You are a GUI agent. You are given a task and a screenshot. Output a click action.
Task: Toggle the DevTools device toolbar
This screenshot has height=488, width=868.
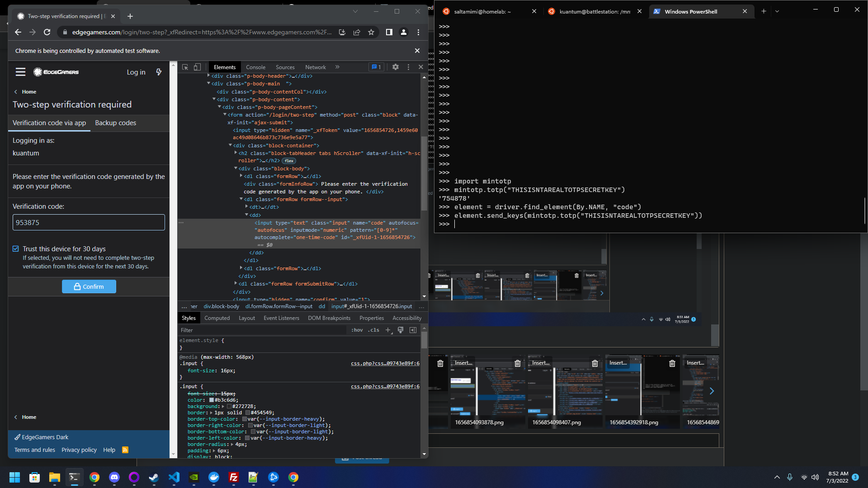[x=197, y=67]
